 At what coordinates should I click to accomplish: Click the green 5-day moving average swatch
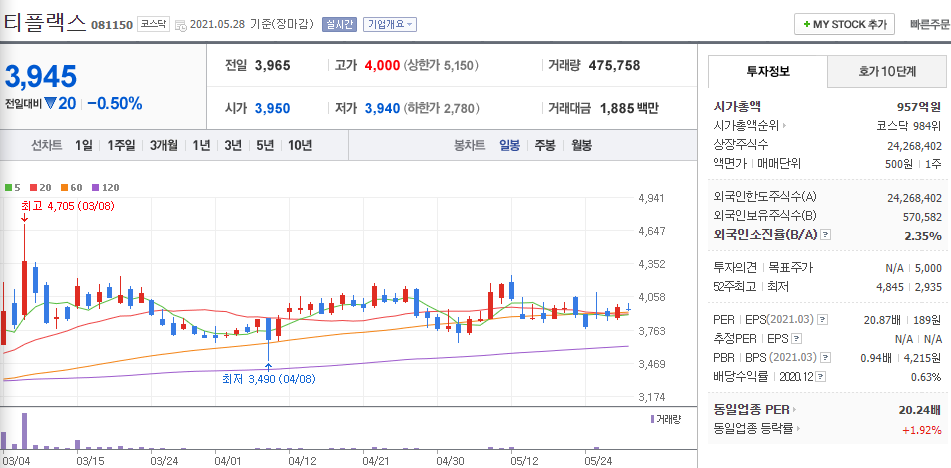pos(7,187)
